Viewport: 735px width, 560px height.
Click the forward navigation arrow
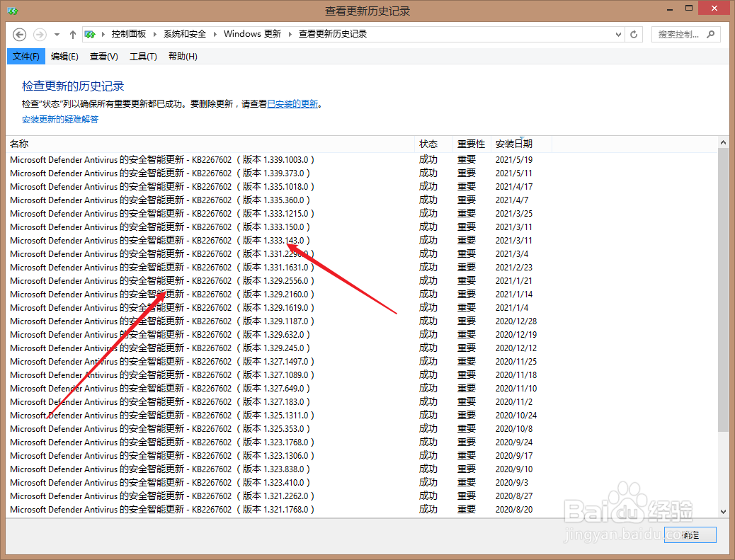click(40, 35)
